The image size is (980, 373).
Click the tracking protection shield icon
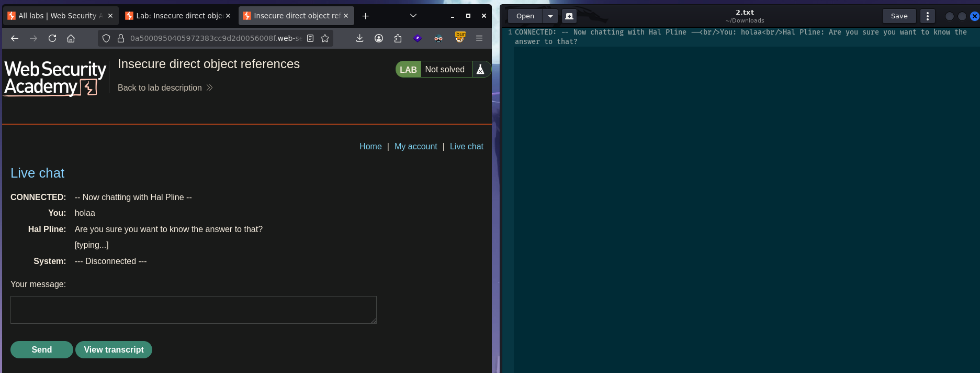pyautogui.click(x=106, y=38)
